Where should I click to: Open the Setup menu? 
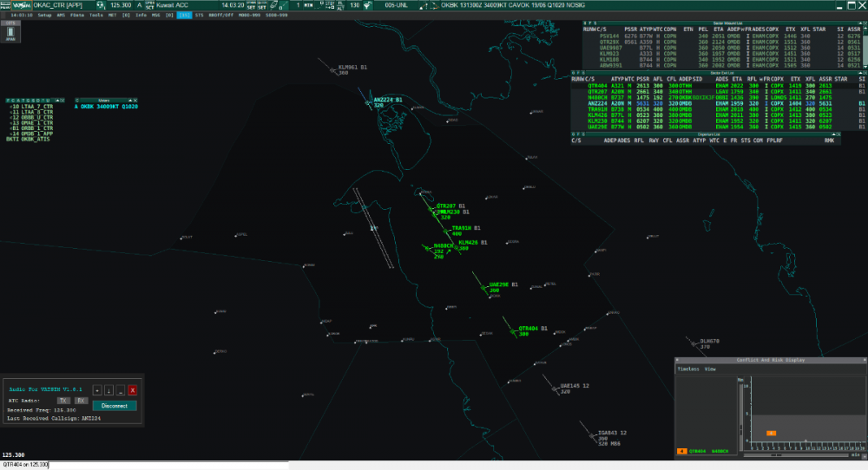click(44, 16)
